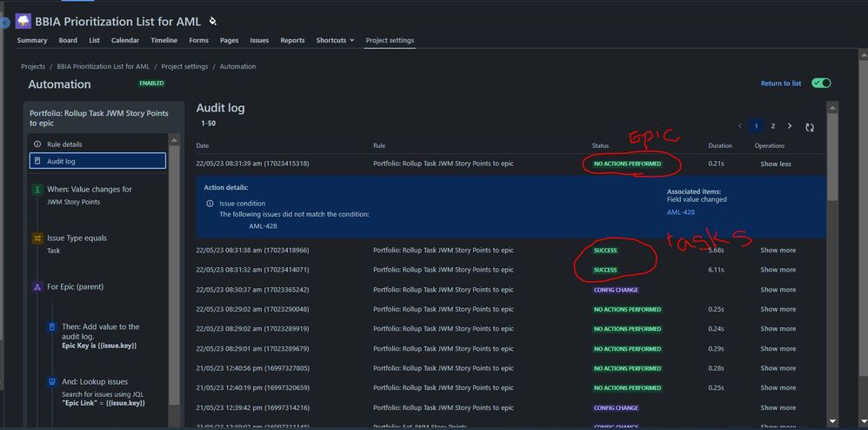Screen dimensions: 868x430
Task: Click BBIA Prioritization List breadcrumb link
Action: [x=103, y=66]
